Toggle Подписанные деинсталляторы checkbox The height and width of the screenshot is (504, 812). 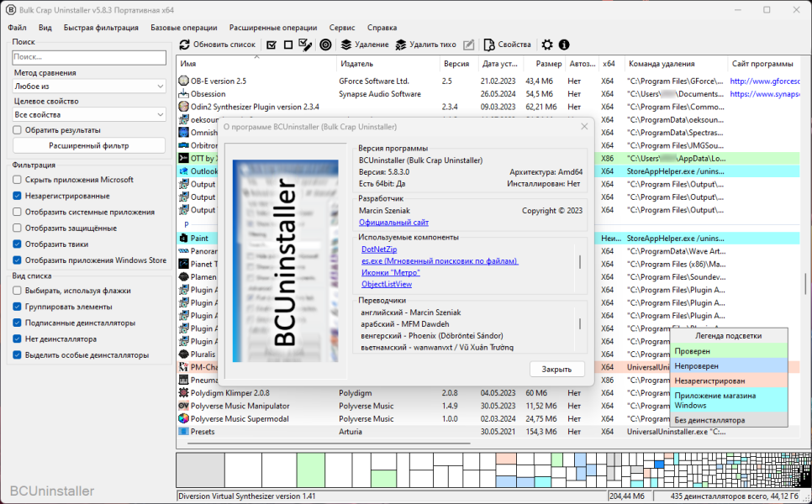[17, 323]
